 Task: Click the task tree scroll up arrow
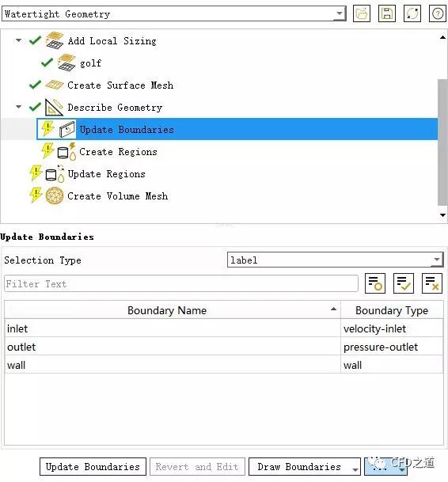[x=442, y=37]
